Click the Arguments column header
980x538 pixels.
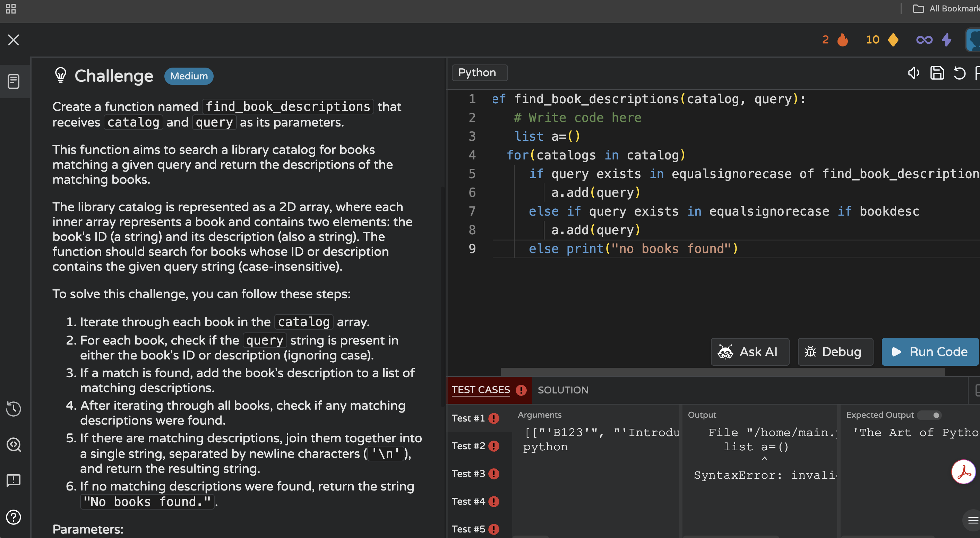pyautogui.click(x=540, y=415)
